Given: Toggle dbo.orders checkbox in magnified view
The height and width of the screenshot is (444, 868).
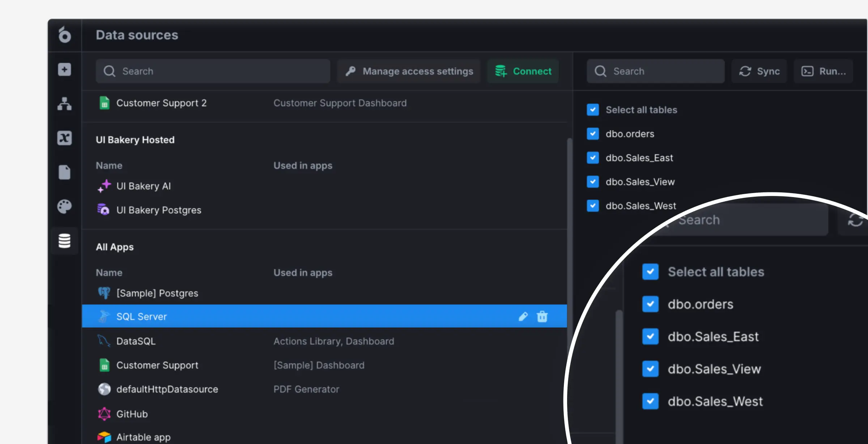Looking at the screenshot, I should tap(650, 304).
